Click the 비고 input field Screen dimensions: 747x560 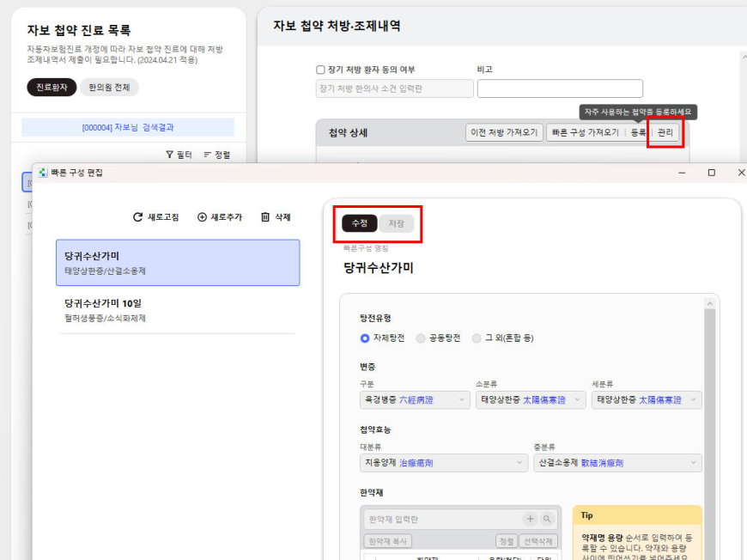coord(560,88)
